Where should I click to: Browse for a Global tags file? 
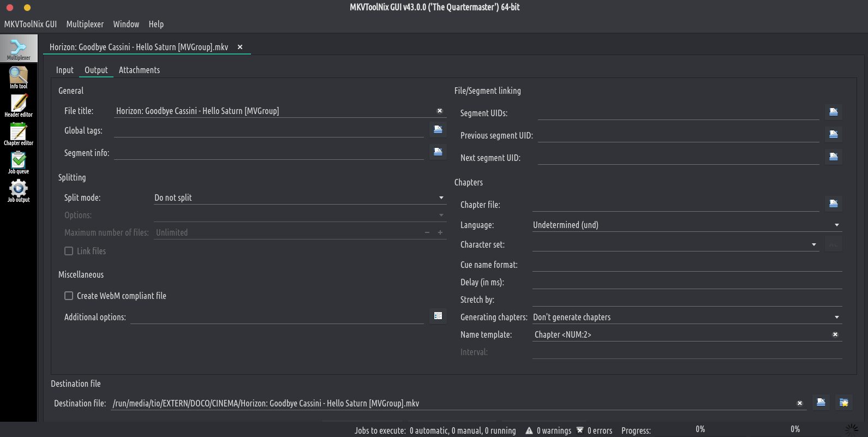438,130
